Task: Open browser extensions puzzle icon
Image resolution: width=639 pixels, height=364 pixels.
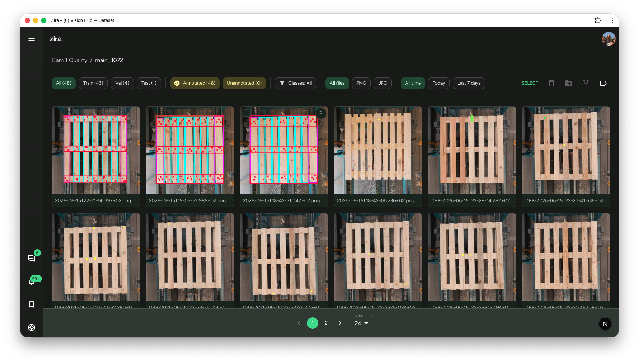Action: (x=598, y=20)
